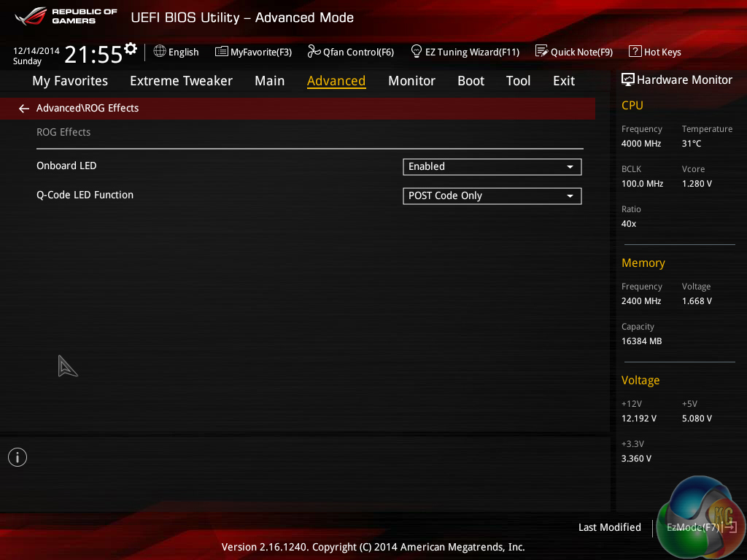Click the Hardware Monitor screen icon

click(628, 79)
